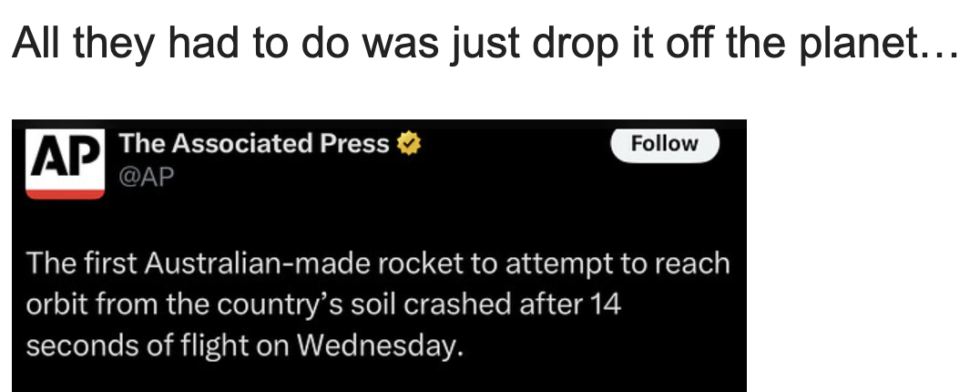This screenshot has width=980, height=392.
Task: Click the word "planet" in the caption
Action: pos(852,45)
